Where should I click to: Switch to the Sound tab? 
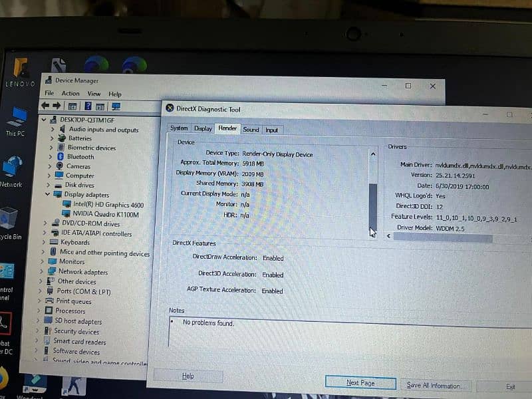pos(251,129)
